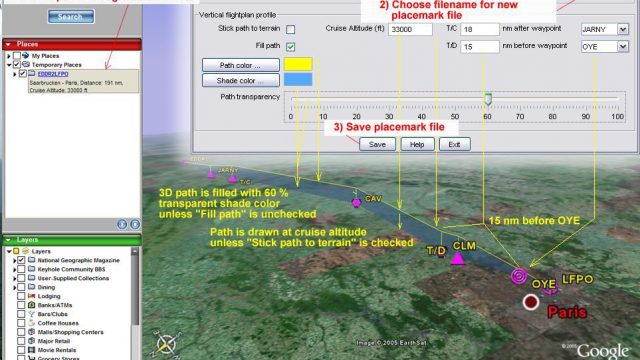Click the Bars/Clubs cocktail glass icon
This screenshot has width=640, height=360.
31,313
